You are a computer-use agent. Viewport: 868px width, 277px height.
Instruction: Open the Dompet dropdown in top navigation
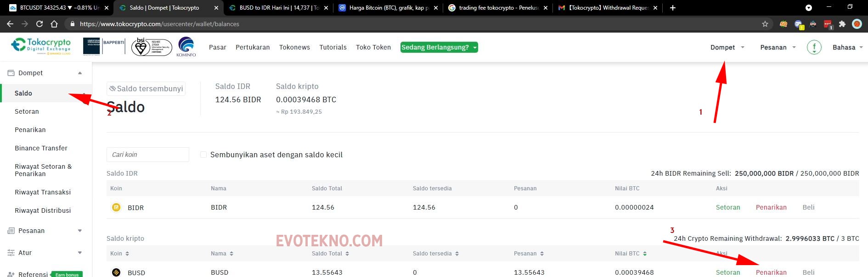[727, 47]
